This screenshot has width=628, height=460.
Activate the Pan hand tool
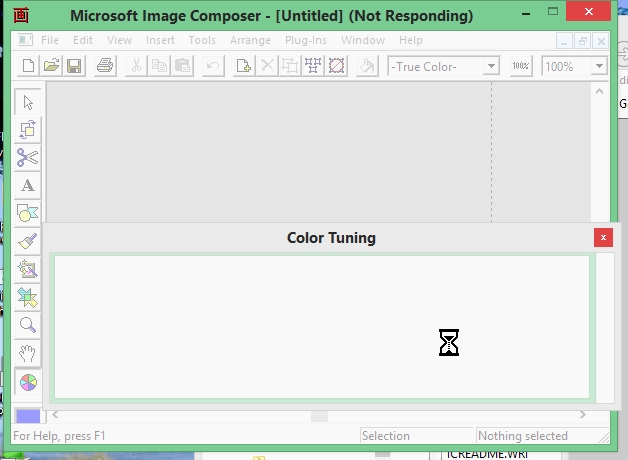[x=28, y=353]
